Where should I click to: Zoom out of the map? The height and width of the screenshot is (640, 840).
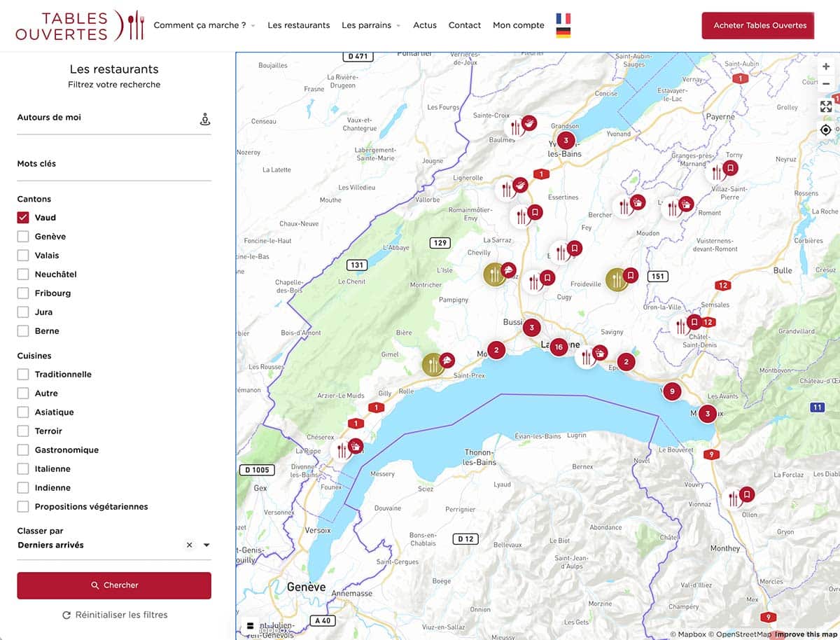(826, 84)
